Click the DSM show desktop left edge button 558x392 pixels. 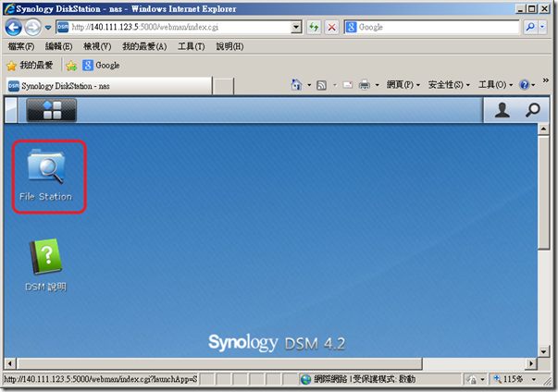(x=11, y=110)
